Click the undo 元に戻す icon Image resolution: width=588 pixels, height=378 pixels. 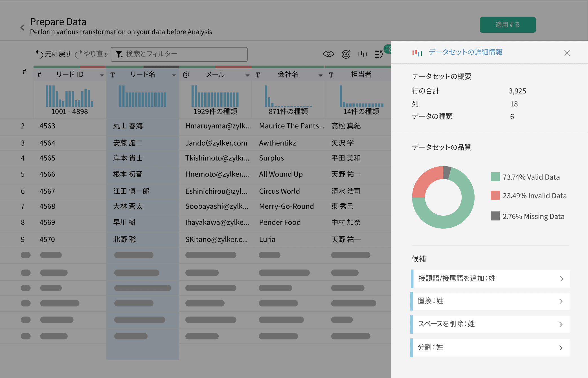[40, 54]
